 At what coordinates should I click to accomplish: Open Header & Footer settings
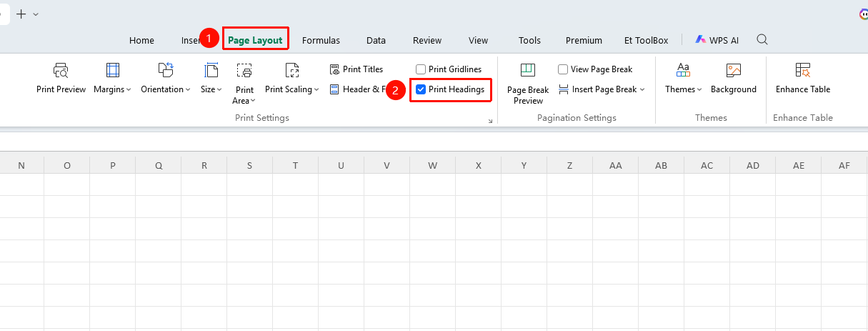pos(359,89)
